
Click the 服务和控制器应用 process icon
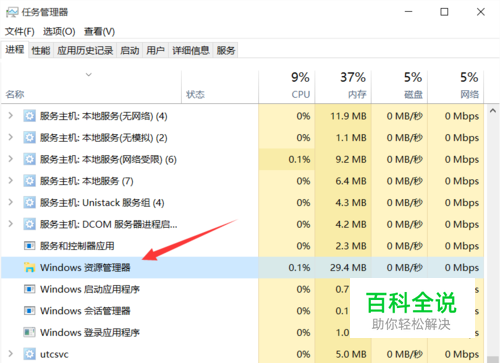[x=29, y=246]
